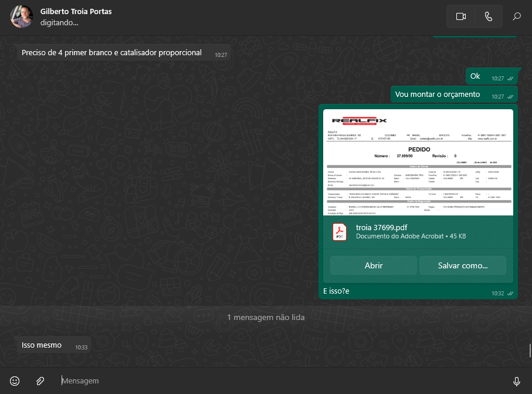Select the "Preciso de 4 primer branco" message
Screen dimensions: 532x394
coord(111,53)
